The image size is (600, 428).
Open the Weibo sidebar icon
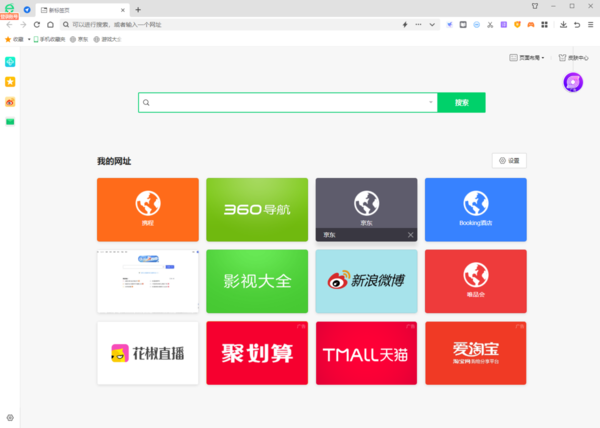click(10, 102)
